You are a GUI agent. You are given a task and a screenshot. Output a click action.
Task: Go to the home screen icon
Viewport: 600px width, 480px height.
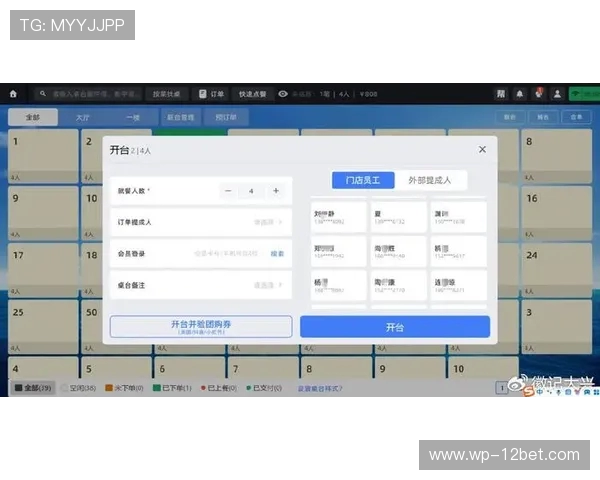[x=13, y=94]
